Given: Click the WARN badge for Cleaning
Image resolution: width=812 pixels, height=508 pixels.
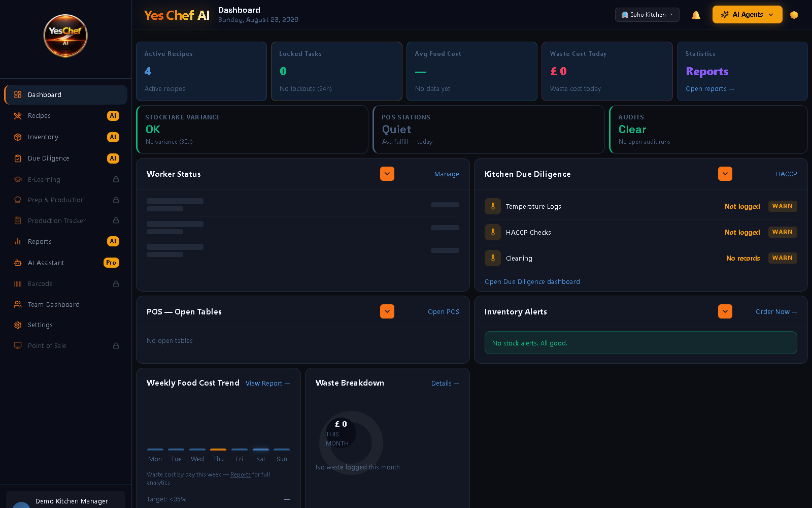Looking at the screenshot, I should [x=783, y=258].
